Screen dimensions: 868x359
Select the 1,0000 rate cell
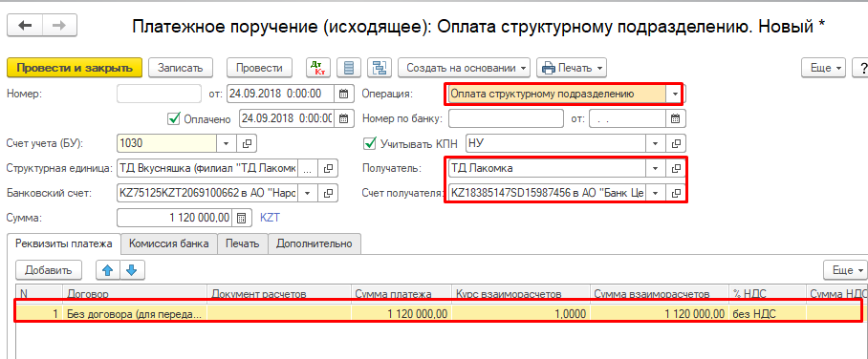tap(521, 313)
